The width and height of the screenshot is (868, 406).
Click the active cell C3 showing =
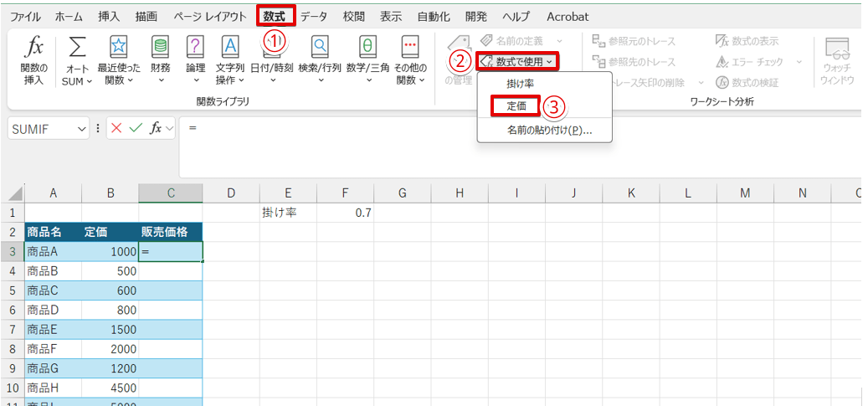(x=171, y=251)
